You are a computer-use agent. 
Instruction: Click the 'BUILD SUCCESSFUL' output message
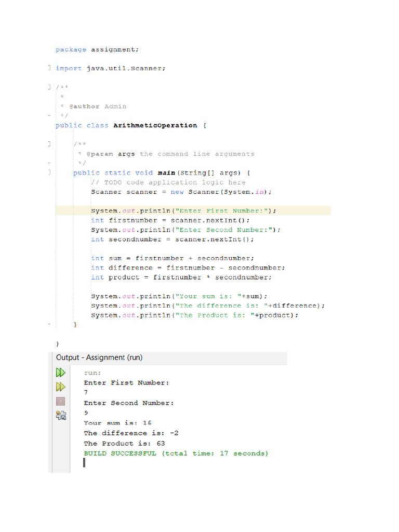[x=176, y=453]
